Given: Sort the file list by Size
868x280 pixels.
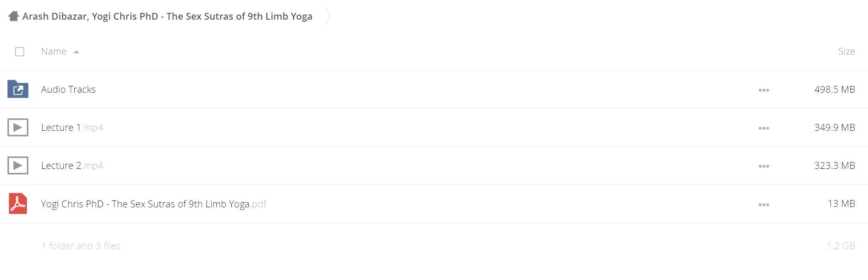Looking at the screenshot, I should pos(846,51).
